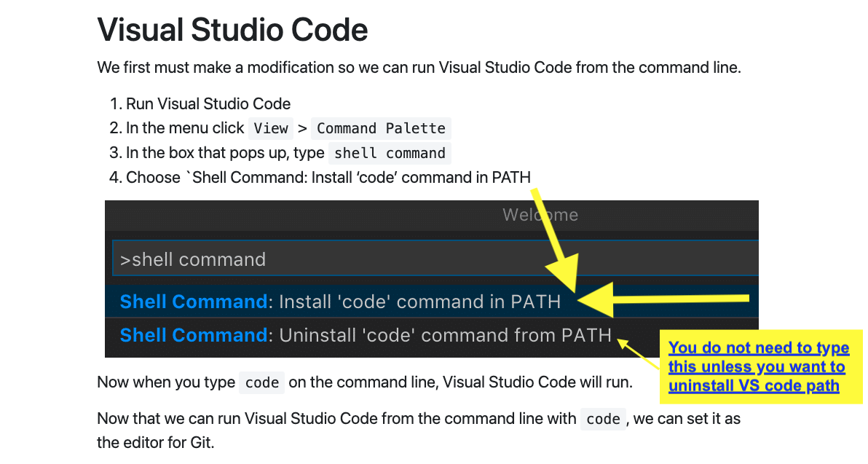Click the 'View' inline code label
868x464 pixels.
pos(271,128)
